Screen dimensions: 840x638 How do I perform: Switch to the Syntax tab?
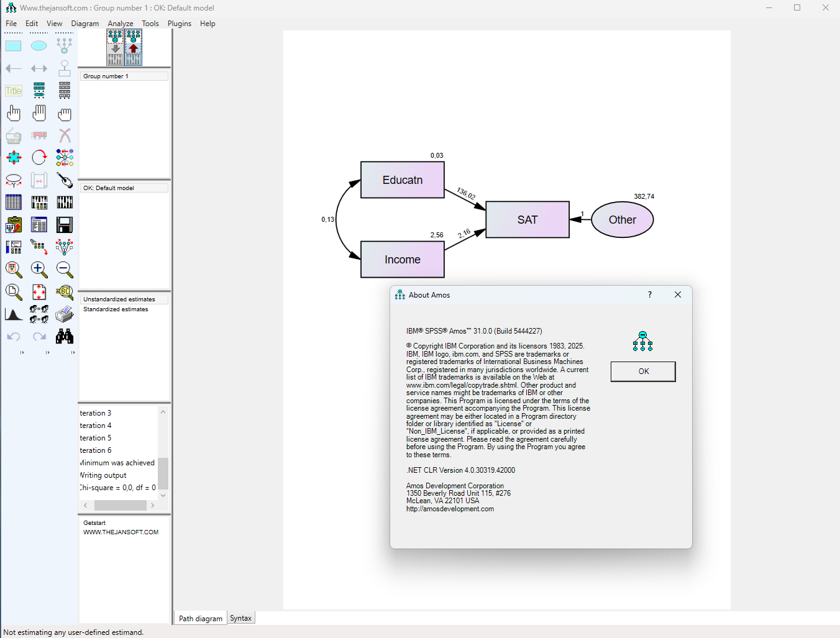click(x=241, y=618)
